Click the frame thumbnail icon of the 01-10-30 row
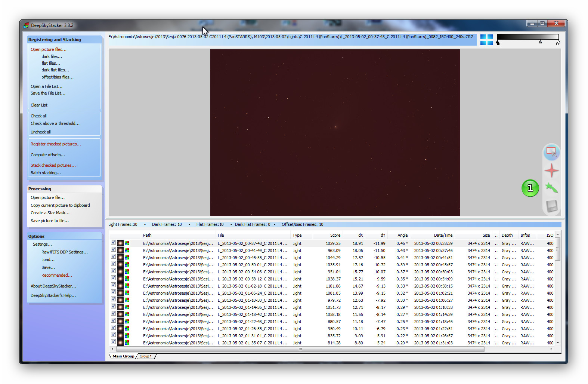This screenshot has height=384, width=588. [x=120, y=300]
